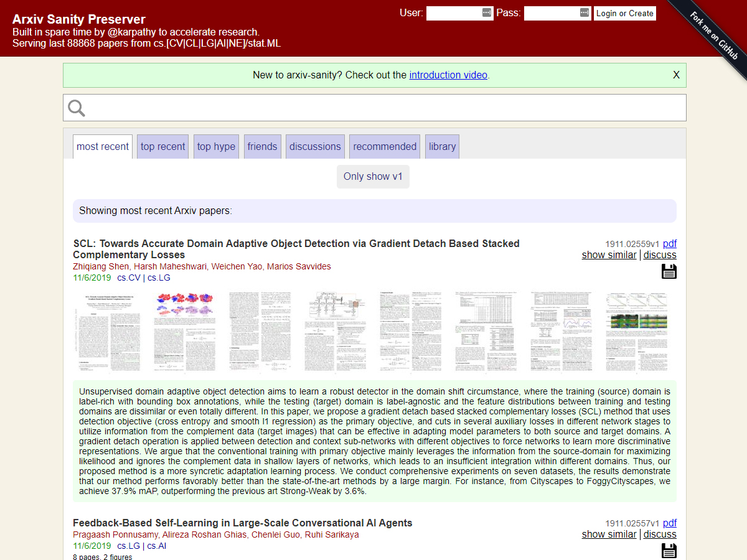747x560 pixels.
Task: Open the introduction video link
Action: 448,75
